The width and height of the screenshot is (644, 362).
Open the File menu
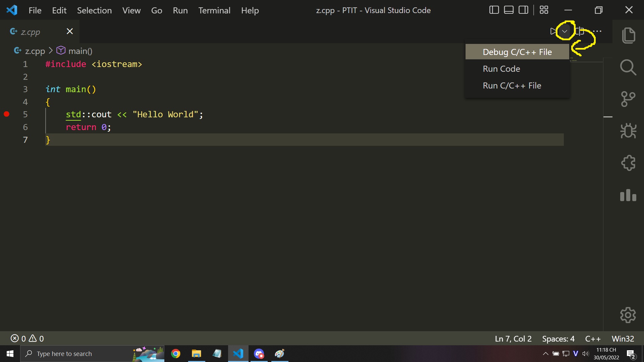click(x=35, y=10)
